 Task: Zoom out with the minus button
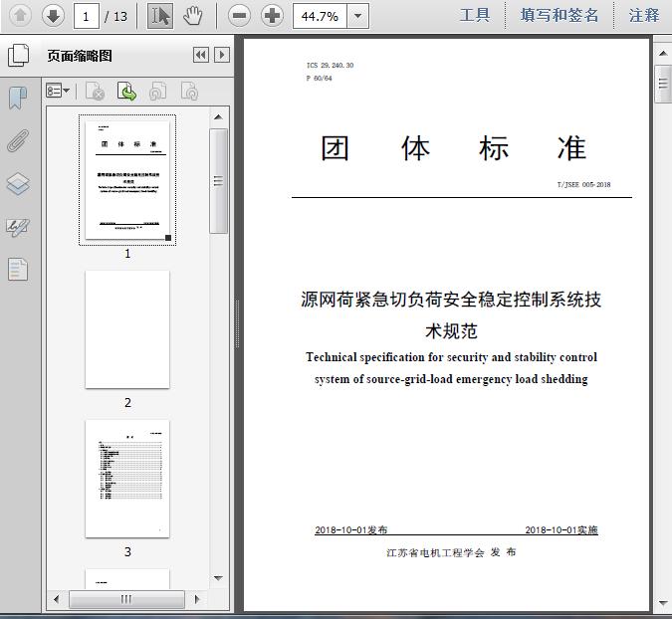click(x=238, y=15)
